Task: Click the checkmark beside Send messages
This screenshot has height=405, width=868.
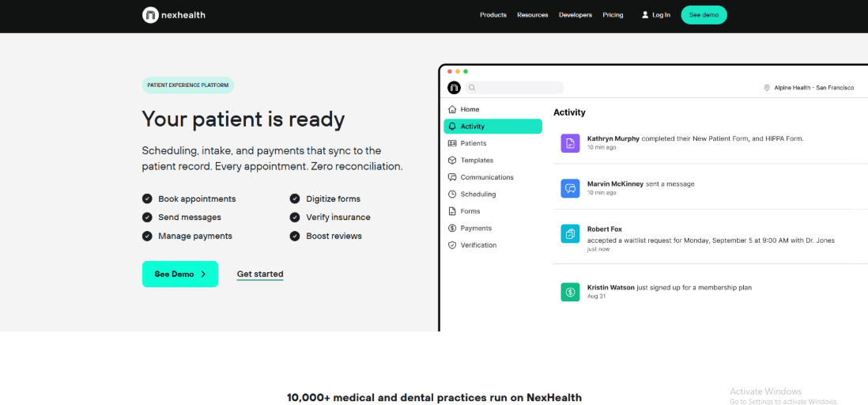Action: [x=147, y=218]
